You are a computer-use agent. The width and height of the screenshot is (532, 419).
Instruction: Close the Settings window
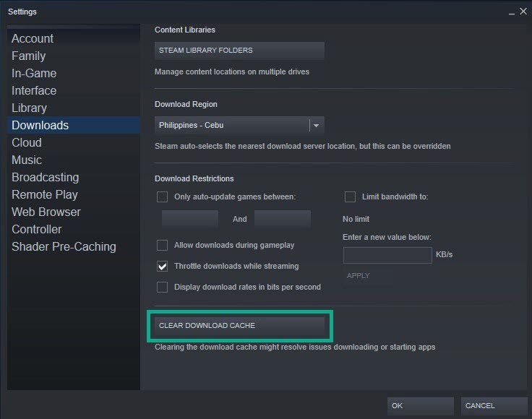coord(523,11)
